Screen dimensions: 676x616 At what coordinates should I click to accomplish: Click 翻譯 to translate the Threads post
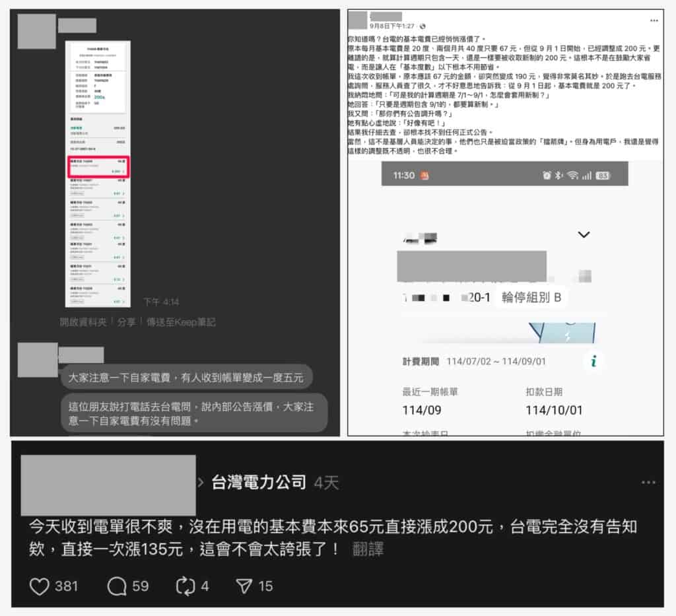point(368,549)
